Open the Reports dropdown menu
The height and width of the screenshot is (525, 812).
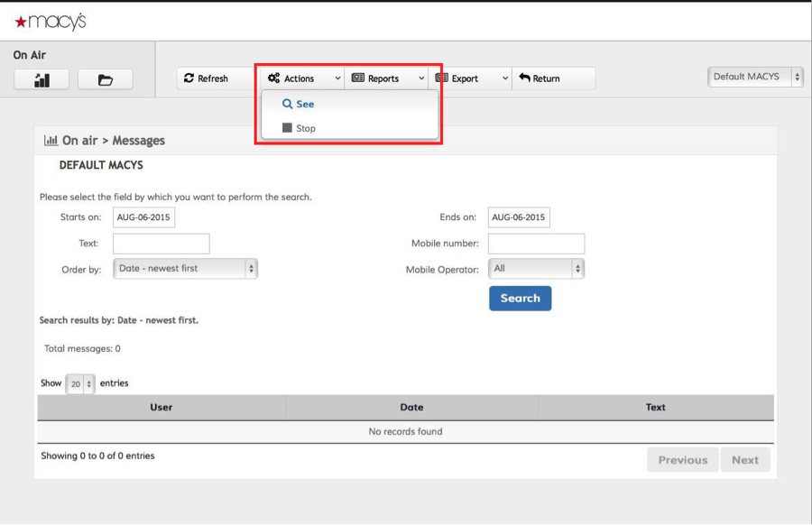(387, 78)
